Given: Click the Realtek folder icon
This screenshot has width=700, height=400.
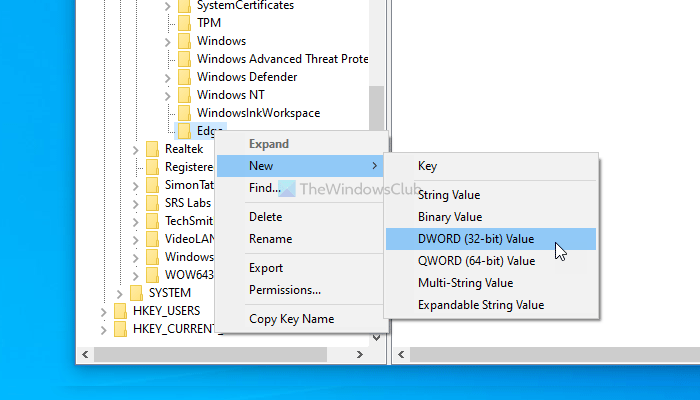Looking at the screenshot, I should (152, 149).
